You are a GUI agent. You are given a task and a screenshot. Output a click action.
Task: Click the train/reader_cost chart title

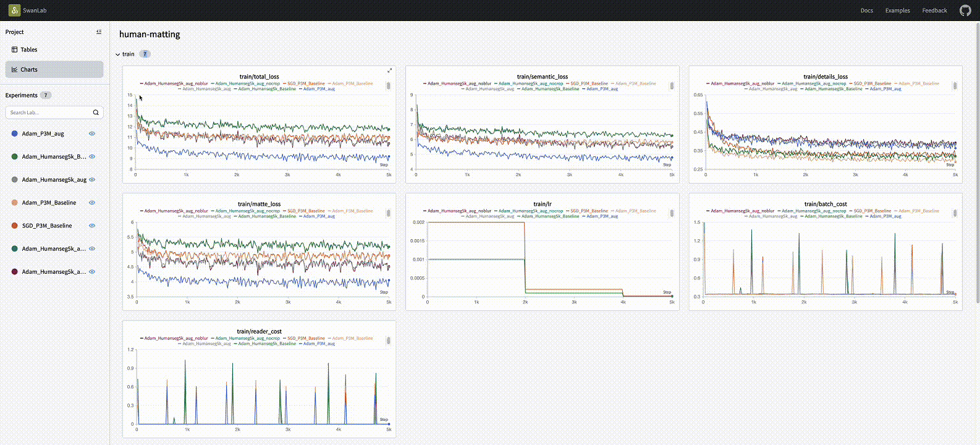coord(259,331)
